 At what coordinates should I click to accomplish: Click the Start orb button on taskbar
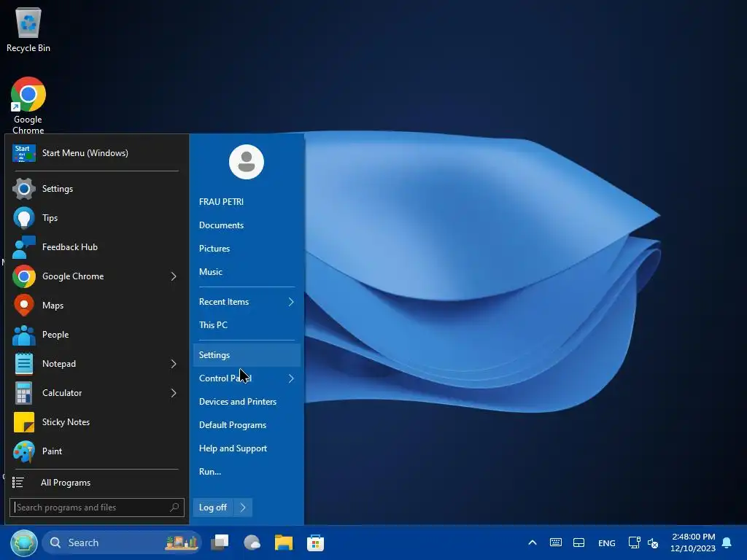(x=24, y=542)
